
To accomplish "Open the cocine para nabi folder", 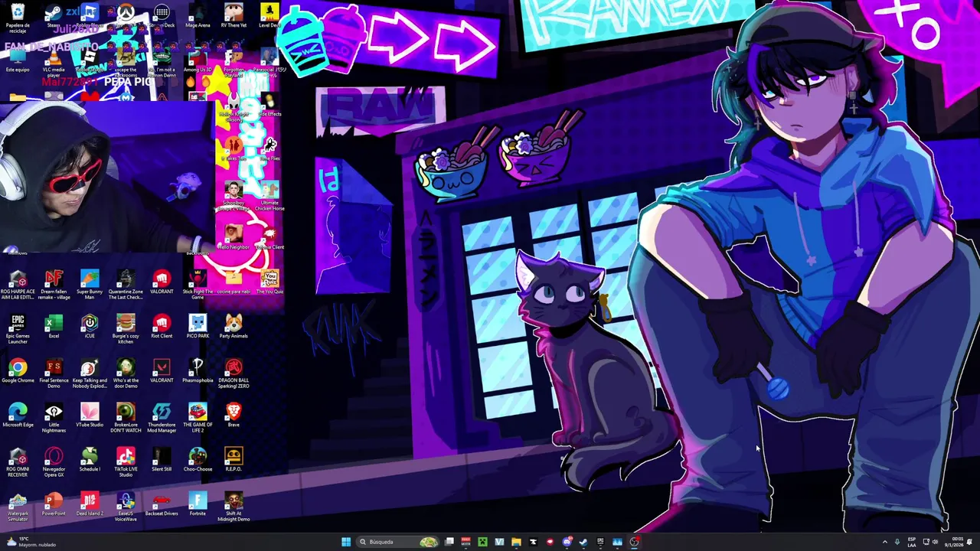I will (234, 283).
